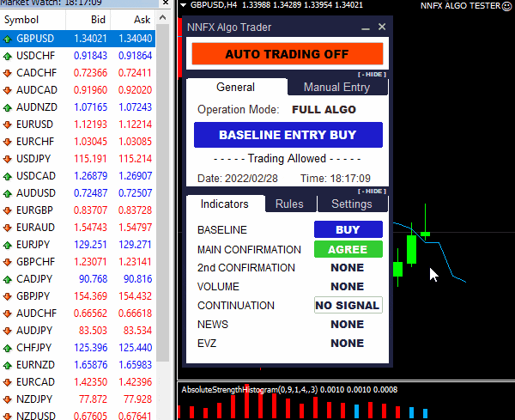515x420 pixels.
Task: Open the Settings tab
Action: tap(352, 204)
